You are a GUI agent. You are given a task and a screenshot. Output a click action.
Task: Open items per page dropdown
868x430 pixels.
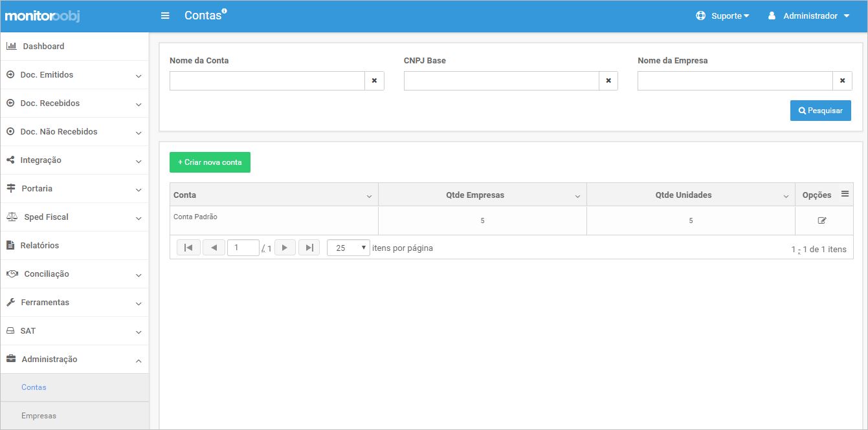click(x=348, y=248)
